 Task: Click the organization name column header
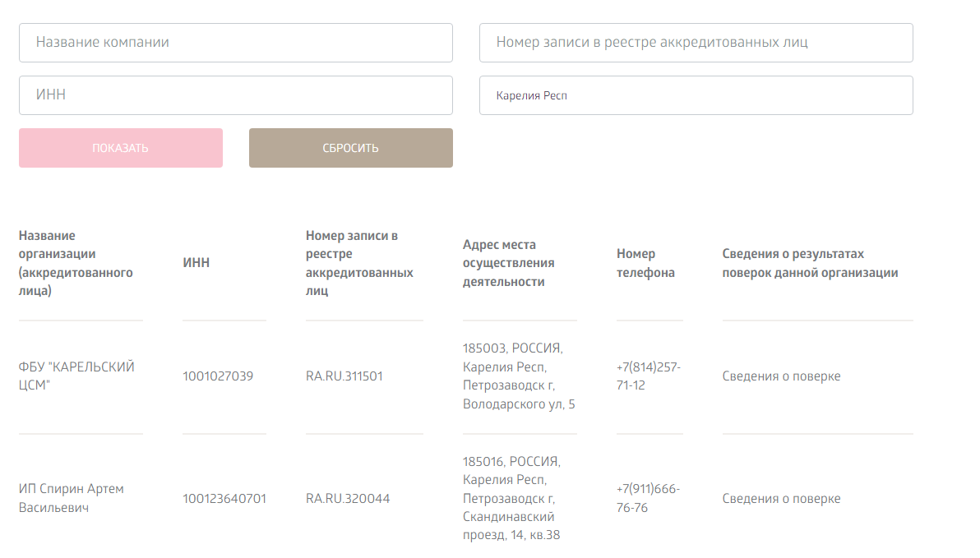pos(76,263)
